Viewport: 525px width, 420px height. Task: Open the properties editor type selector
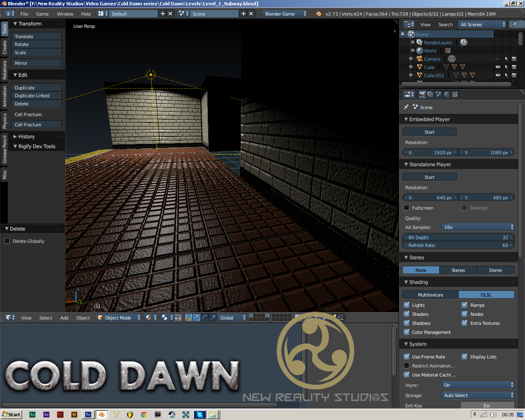pyautogui.click(x=409, y=94)
